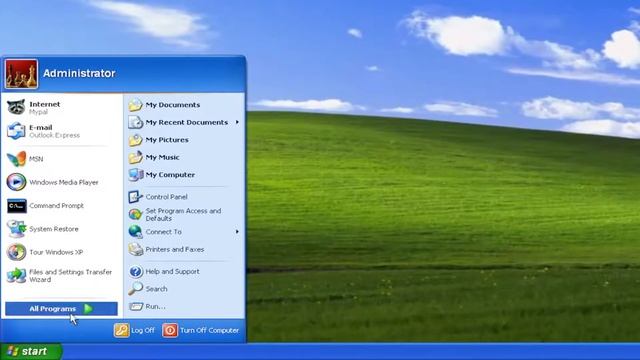Open the My Documents folder icon
The width and height of the screenshot is (640, 360).
tap(136, 105)
